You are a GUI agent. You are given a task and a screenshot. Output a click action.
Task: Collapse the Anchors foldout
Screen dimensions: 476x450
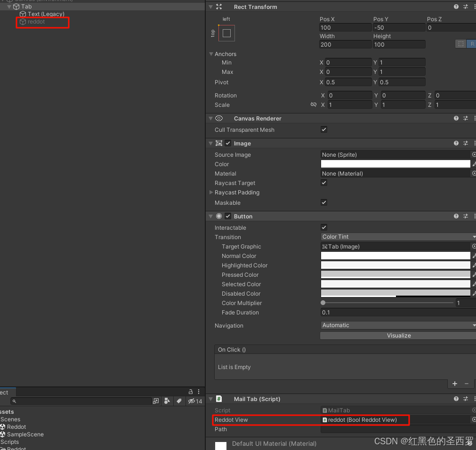211,54
